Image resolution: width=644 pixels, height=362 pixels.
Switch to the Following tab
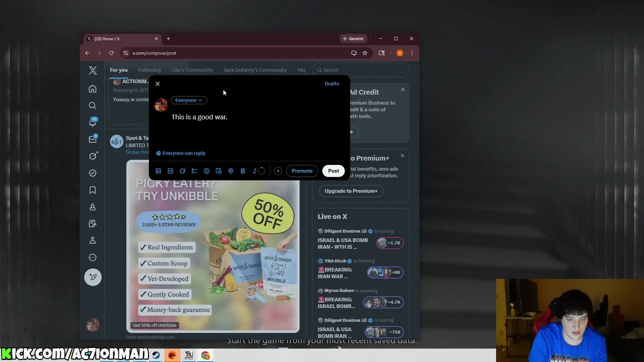click(x=149, y=70)
